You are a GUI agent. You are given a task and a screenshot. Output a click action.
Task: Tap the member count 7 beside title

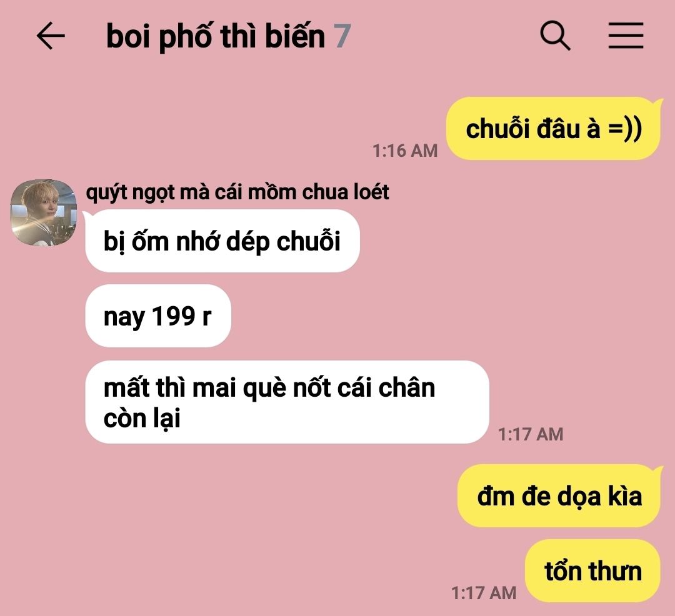(x=342, y=36)
